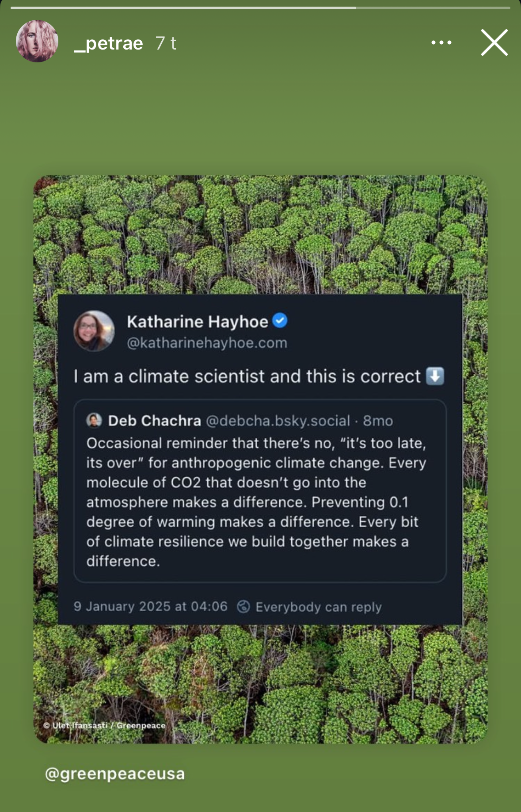Close the story with the X
This screenshot has width=521, height=812.
tap(494, 43)
